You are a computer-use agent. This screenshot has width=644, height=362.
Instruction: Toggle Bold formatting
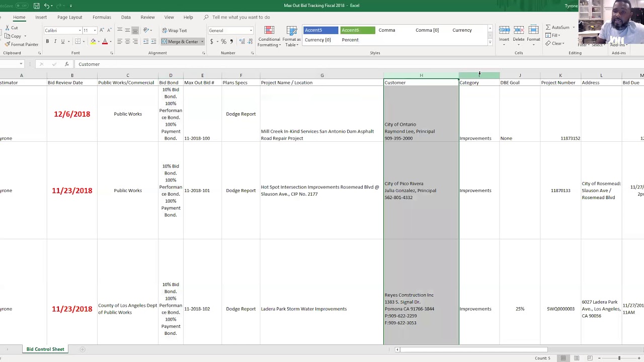47,41
